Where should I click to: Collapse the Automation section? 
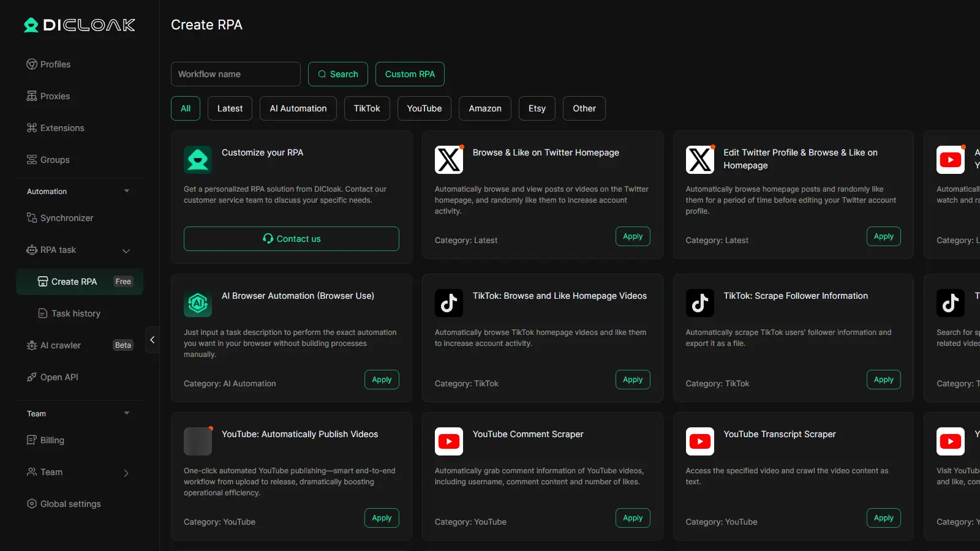click(x=127, y=191)
